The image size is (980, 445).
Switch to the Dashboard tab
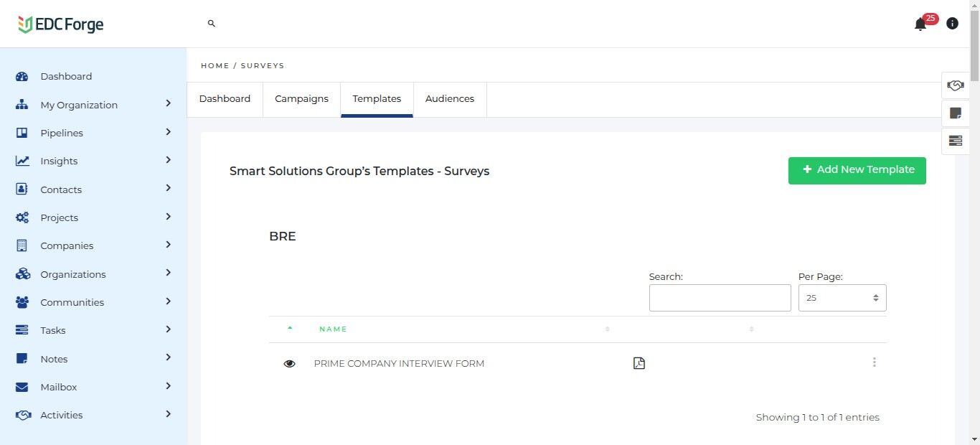pos(225,99)
